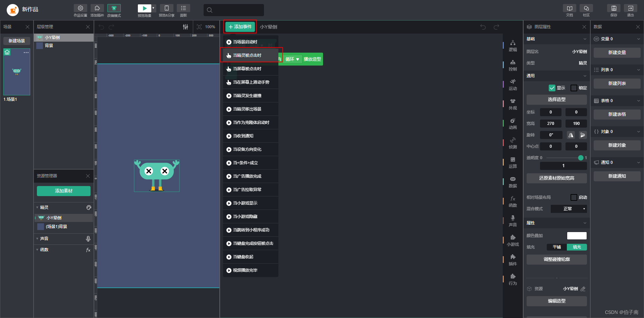
Task: Click the 新建变量 button
Action: 617,52
